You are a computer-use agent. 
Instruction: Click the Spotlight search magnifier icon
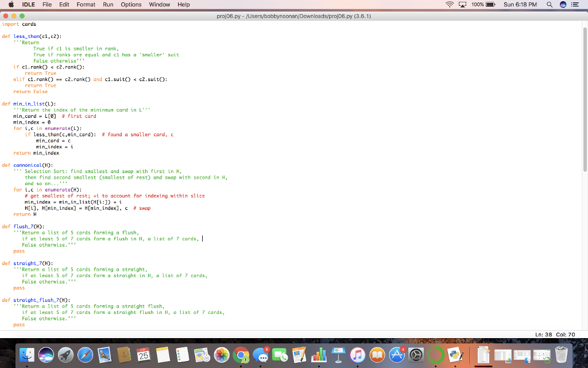[x=550, y=5]
